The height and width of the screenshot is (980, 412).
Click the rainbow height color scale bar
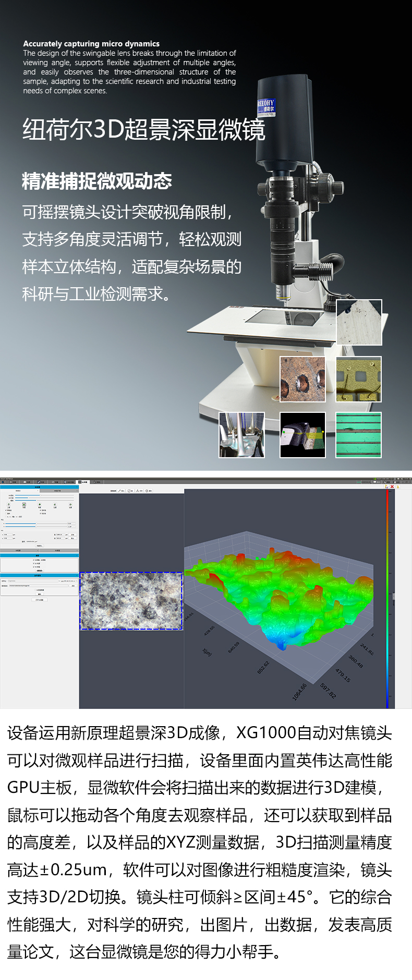[387, 598]
